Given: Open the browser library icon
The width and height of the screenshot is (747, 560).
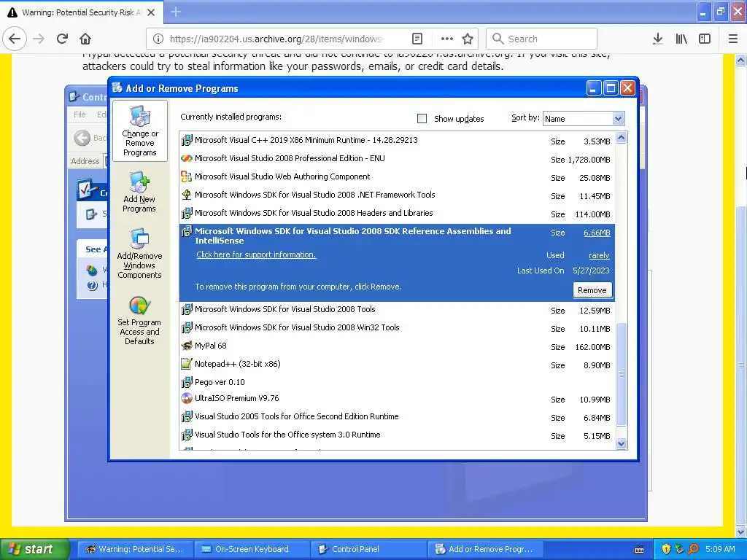Looking at the screenshot, I should click(681, 39).
